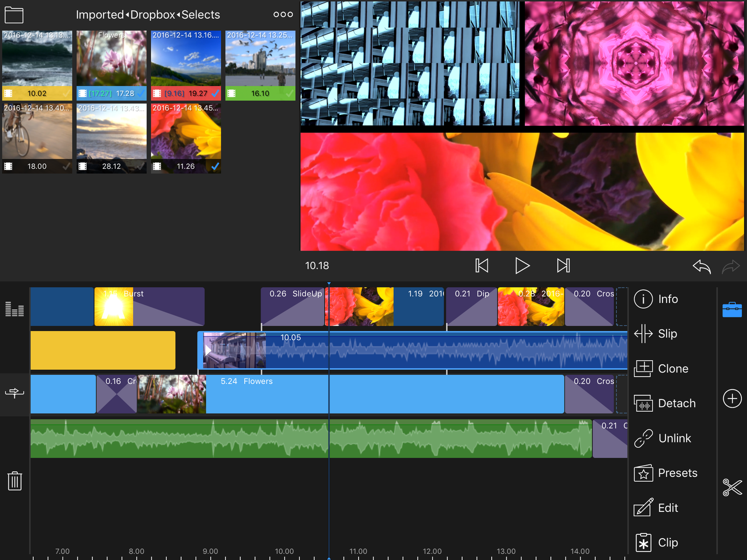Image resolution: width=747 pixels, height=560 pixels.
Task: Select the scissors split tool
Action: [732, 487]
